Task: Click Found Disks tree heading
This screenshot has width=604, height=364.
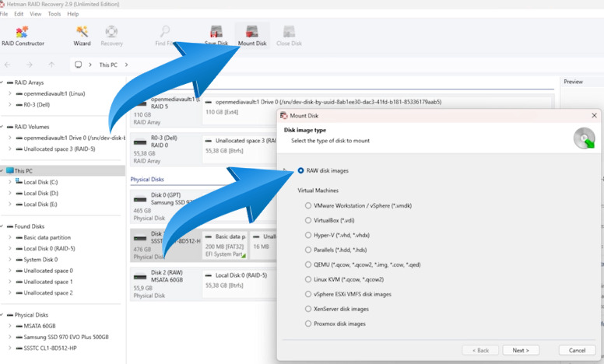Action: [30, 226]
